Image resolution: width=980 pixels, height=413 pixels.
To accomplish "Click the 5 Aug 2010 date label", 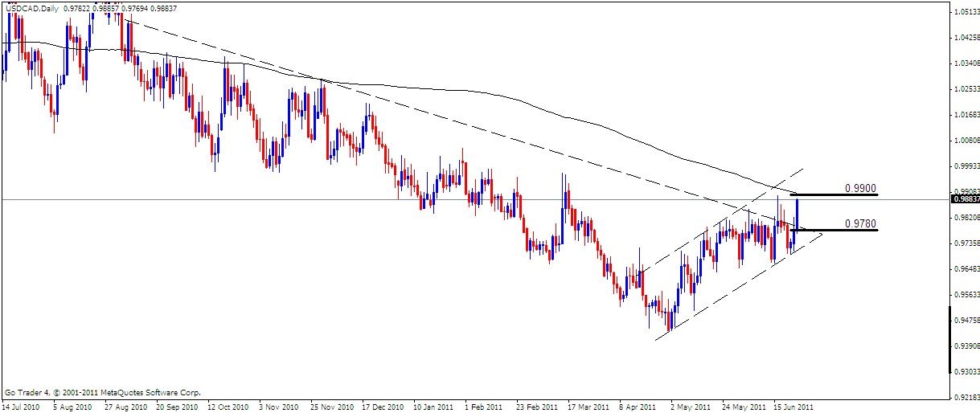I will tap(71, 406).
